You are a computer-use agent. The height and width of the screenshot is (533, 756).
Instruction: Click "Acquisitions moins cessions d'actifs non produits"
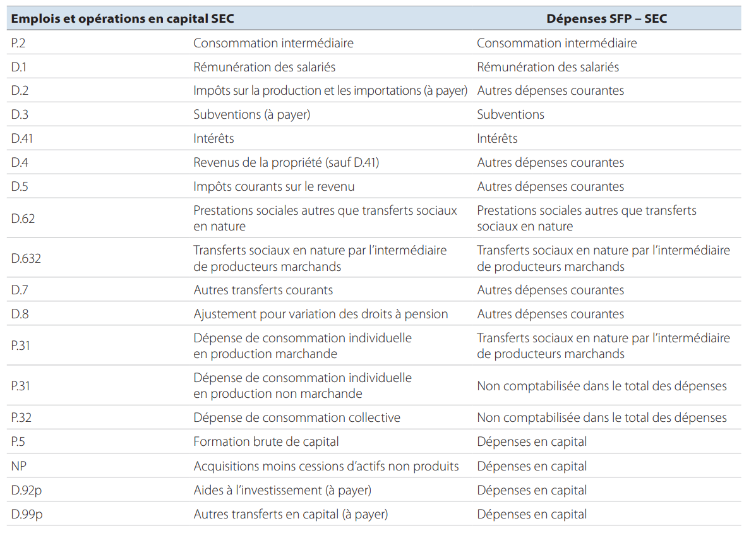[326, 467]
